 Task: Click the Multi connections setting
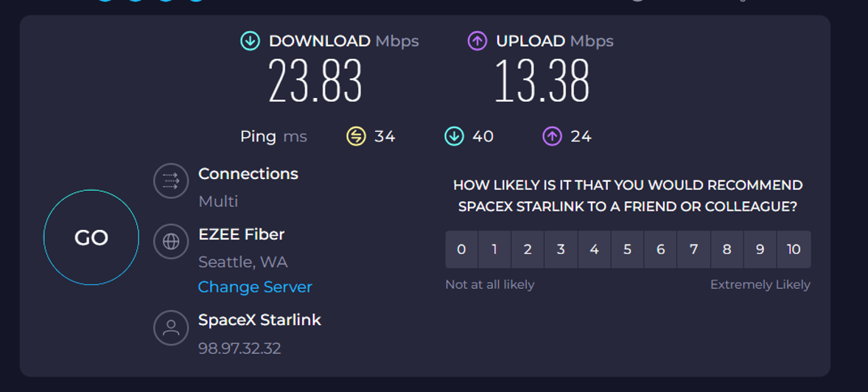click(x=218, y=201)
